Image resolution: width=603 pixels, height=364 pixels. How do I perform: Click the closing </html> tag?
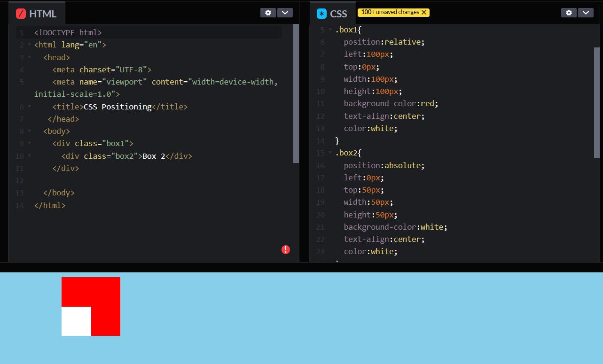[50, 205]
